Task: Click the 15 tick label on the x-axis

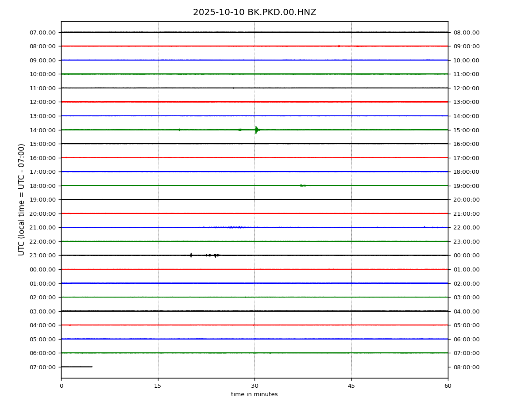Action: pos(158,386)
